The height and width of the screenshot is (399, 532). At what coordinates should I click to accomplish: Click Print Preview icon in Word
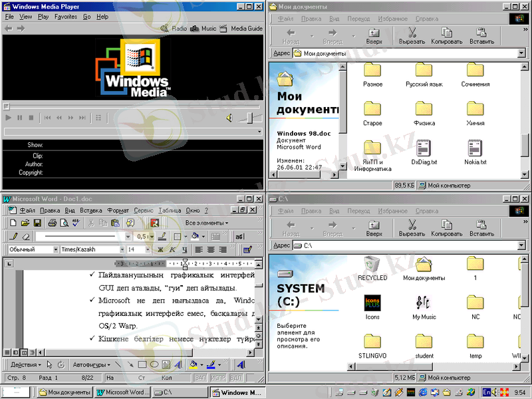click(x=64, y=223)
